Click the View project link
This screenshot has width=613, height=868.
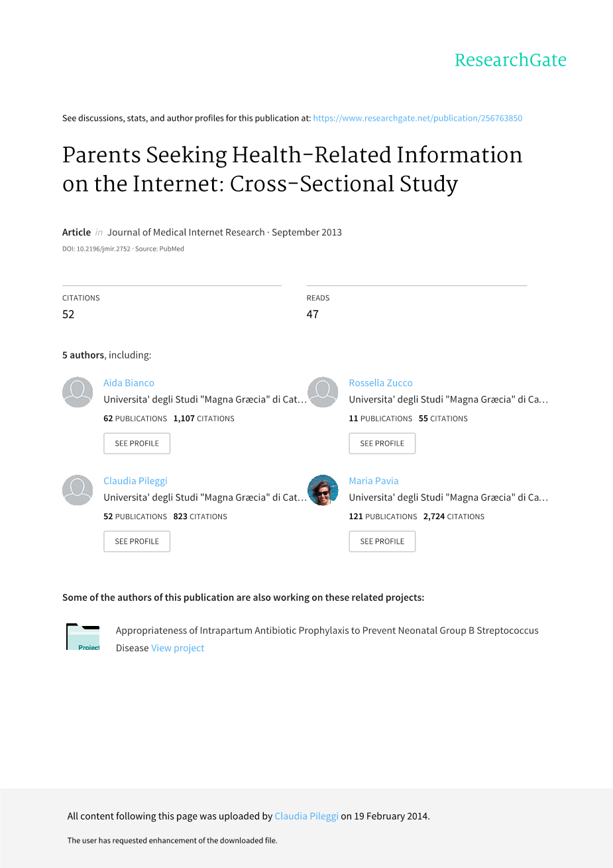pyautogui.click(x=178, y=649)
